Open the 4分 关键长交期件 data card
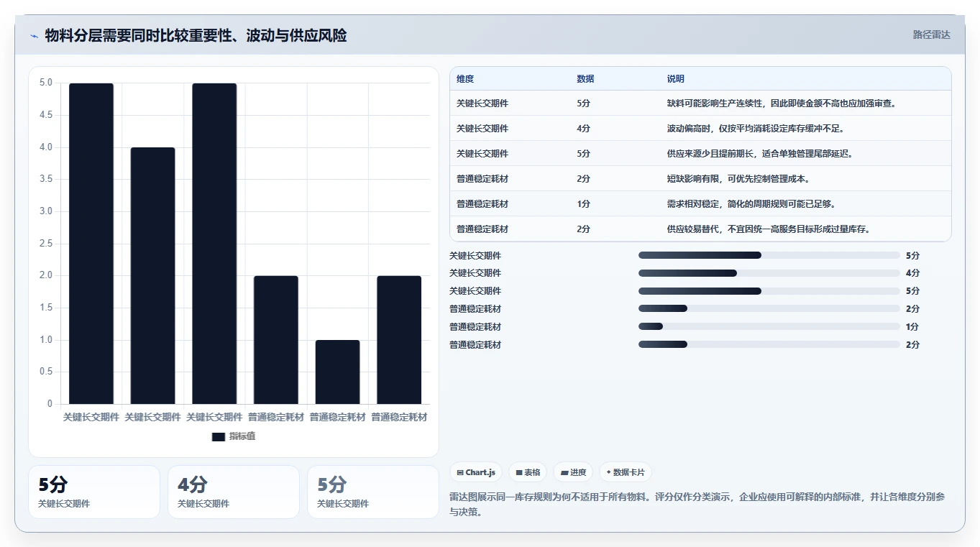Viewport: 980px width, 547px height. (x=234, y=492)
